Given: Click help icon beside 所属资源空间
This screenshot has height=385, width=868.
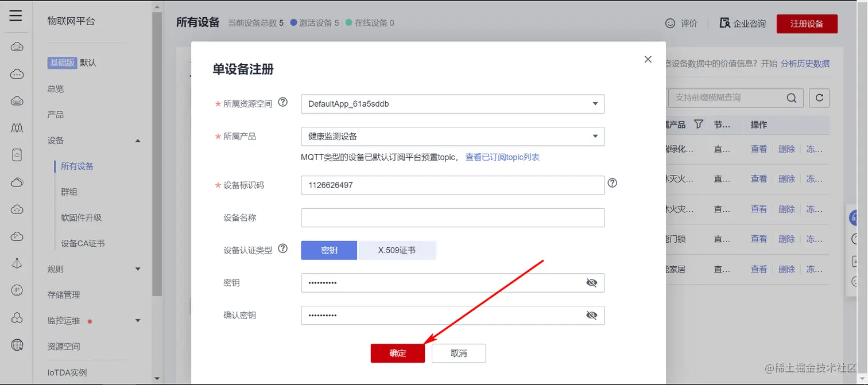Looking at the screenshot, I should pos(282,102).
